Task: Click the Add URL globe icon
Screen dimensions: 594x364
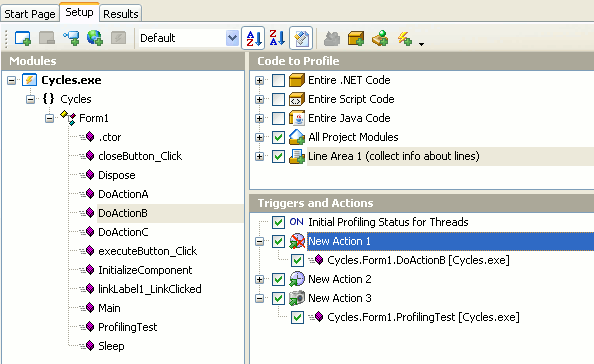Action: 95,38
